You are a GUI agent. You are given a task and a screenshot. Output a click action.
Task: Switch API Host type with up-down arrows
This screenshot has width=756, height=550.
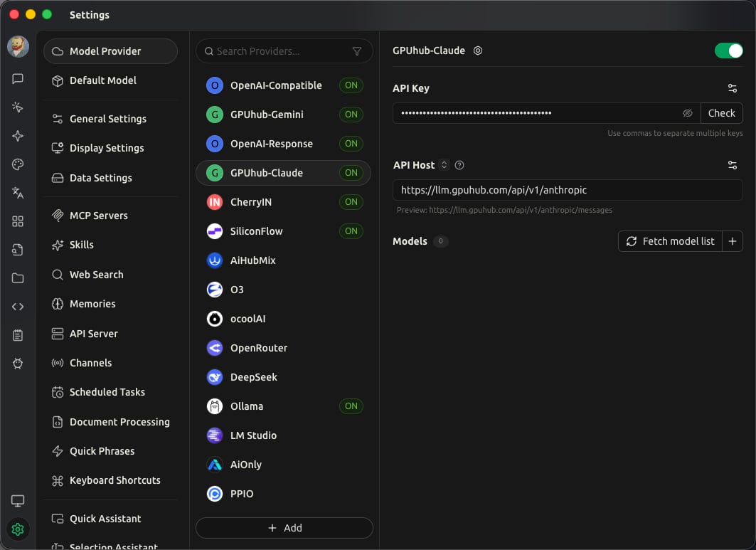tap(444, 165)
